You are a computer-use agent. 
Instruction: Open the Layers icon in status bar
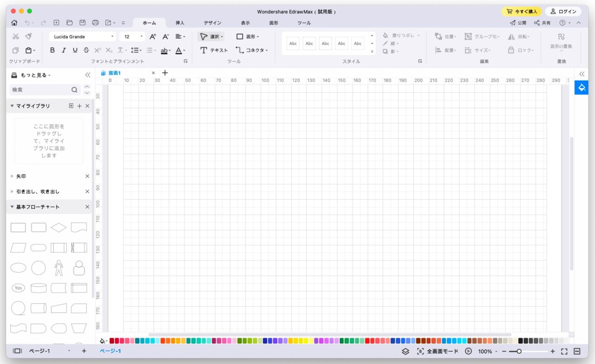coord(405,351)
